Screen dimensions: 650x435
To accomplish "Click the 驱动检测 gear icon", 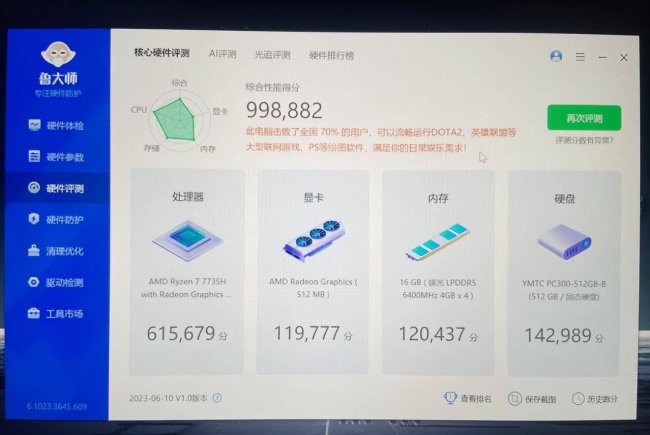I will [x=34, y=282].
